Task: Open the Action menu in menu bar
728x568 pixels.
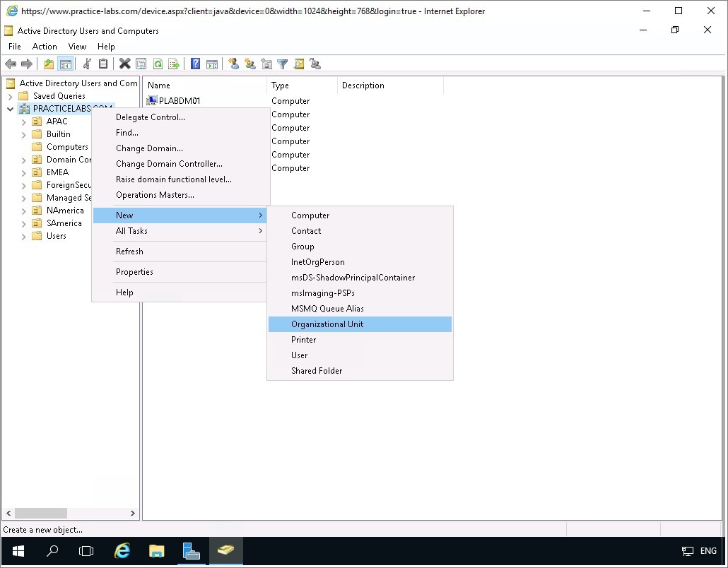Action: click(x=45, y=47)
